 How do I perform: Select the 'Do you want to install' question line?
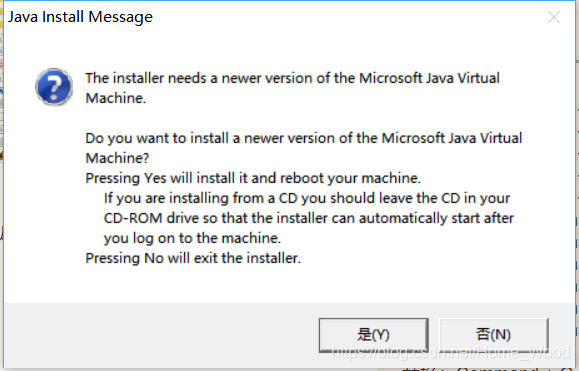(x=304, y=138)
